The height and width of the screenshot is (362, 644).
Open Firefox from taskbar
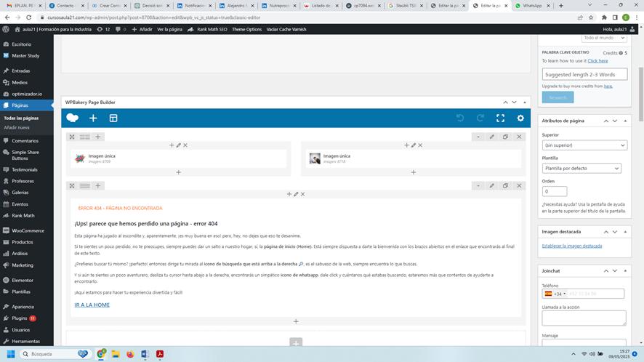click(130, 354)
